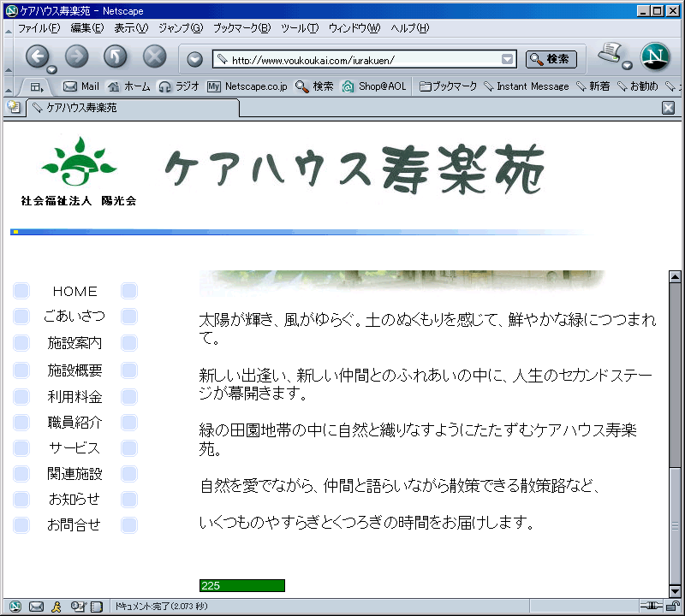685x616 pixels.
Task: Open the ウィンドウ(W) menu
Action: click(x=354, y=28)
